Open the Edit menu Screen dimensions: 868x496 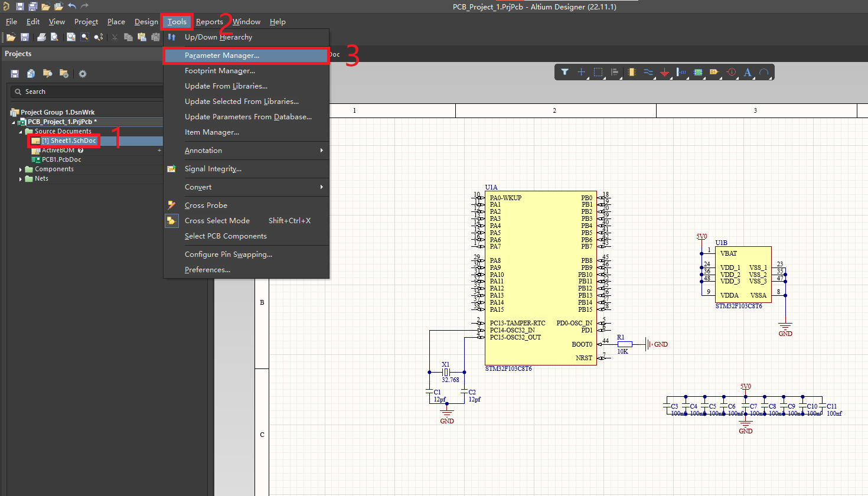pos(33,22)
